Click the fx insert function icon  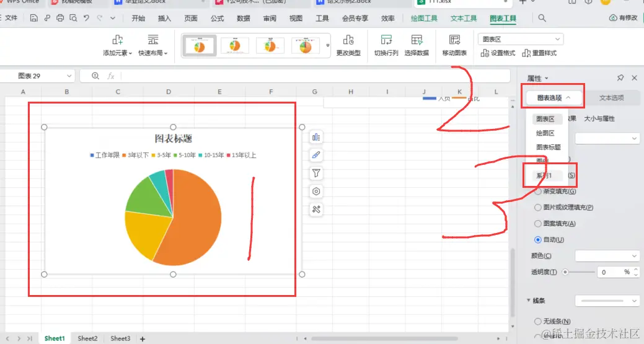tap(110, 76)
